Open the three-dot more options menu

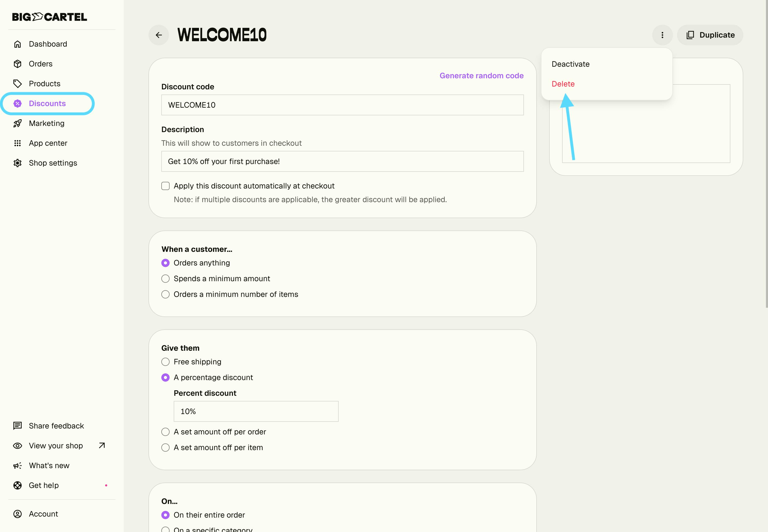click(x=662, y=35)
